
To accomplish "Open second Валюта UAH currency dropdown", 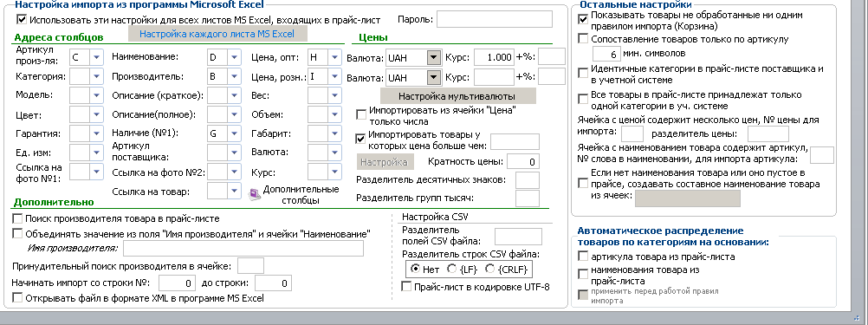I will coord(433,77).
